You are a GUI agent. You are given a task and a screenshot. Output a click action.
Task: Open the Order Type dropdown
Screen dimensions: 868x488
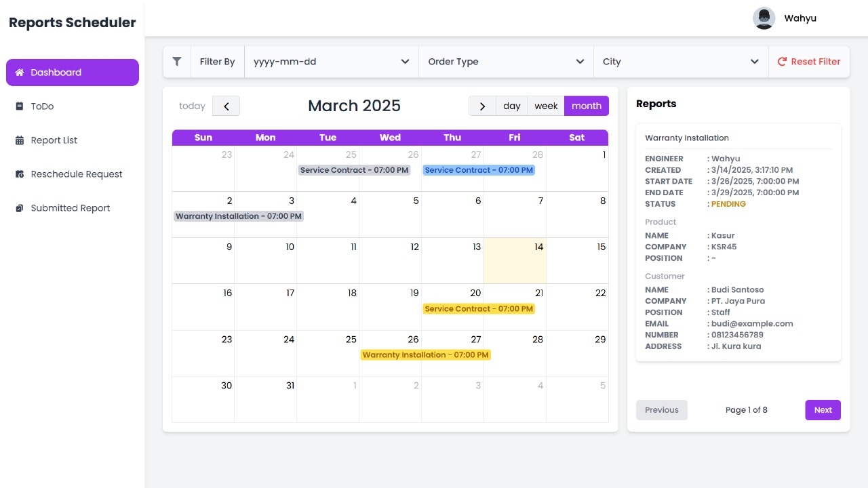coord(506,62)
